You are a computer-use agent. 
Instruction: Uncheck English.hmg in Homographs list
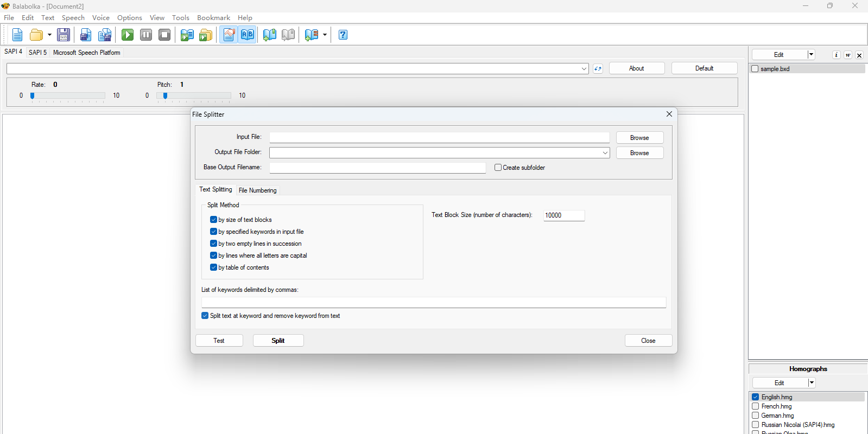pos(755,397)
